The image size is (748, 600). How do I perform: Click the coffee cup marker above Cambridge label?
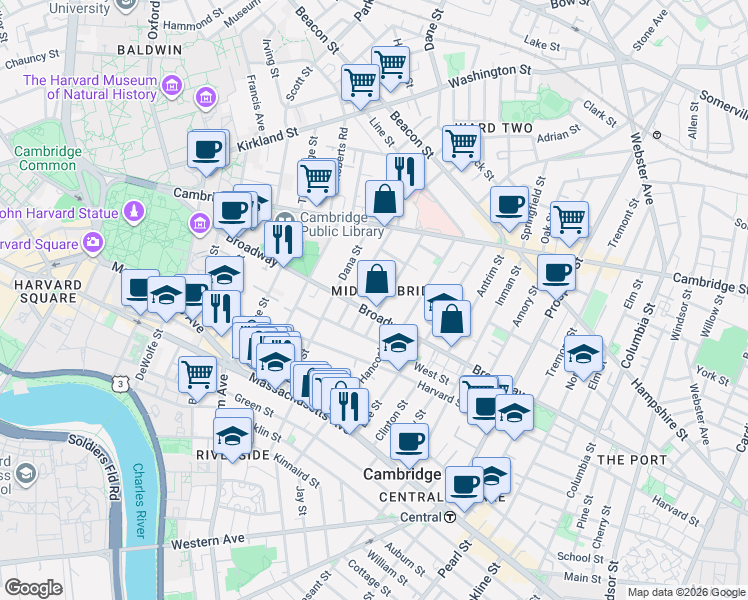tap(409, 443)
